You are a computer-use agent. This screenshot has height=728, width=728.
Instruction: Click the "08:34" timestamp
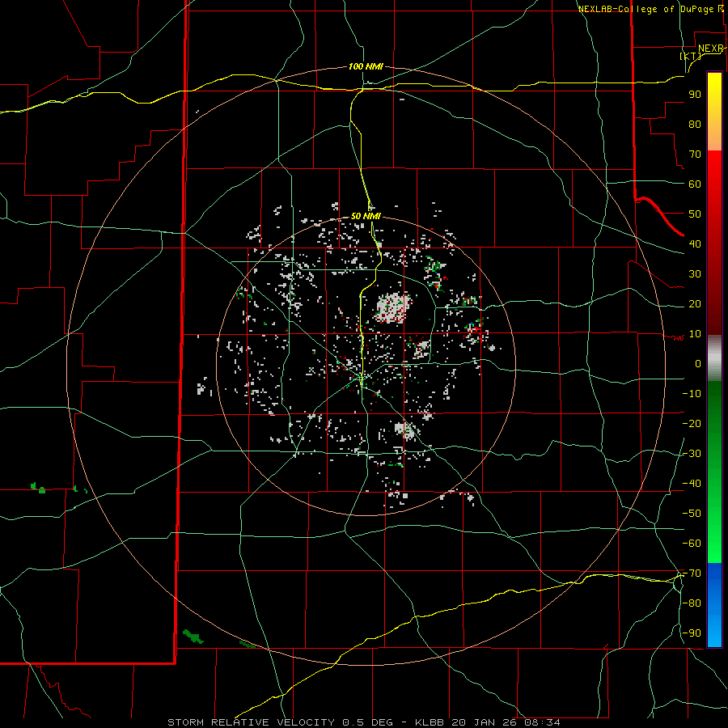pos(542,722)
